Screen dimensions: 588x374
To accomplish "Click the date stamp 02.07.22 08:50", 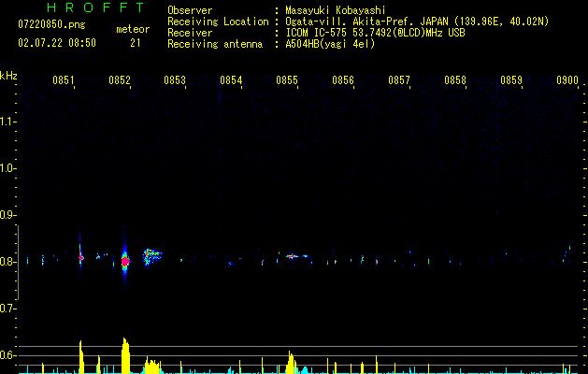I will tap(57, 43).
